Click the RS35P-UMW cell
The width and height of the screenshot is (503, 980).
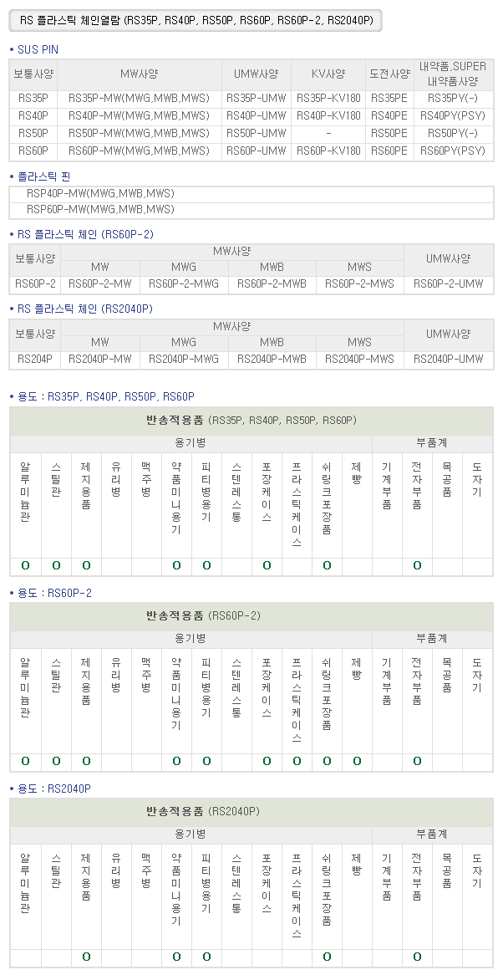click(x=257, y=98)
